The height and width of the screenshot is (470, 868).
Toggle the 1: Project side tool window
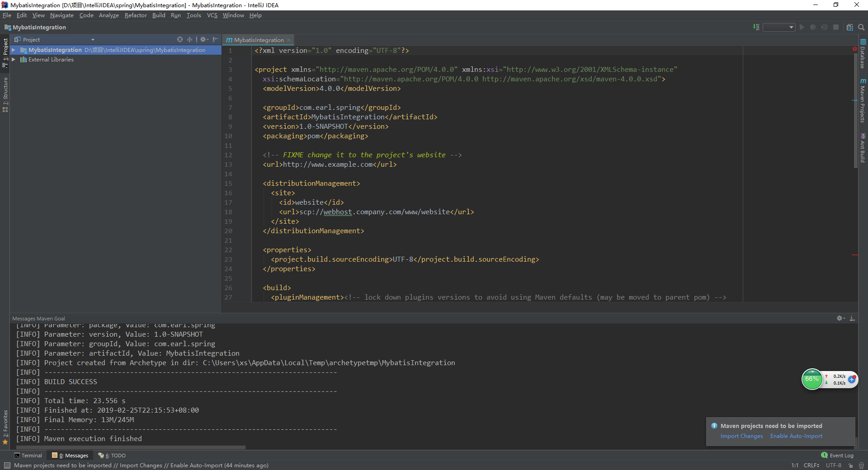tap(5, 53)
